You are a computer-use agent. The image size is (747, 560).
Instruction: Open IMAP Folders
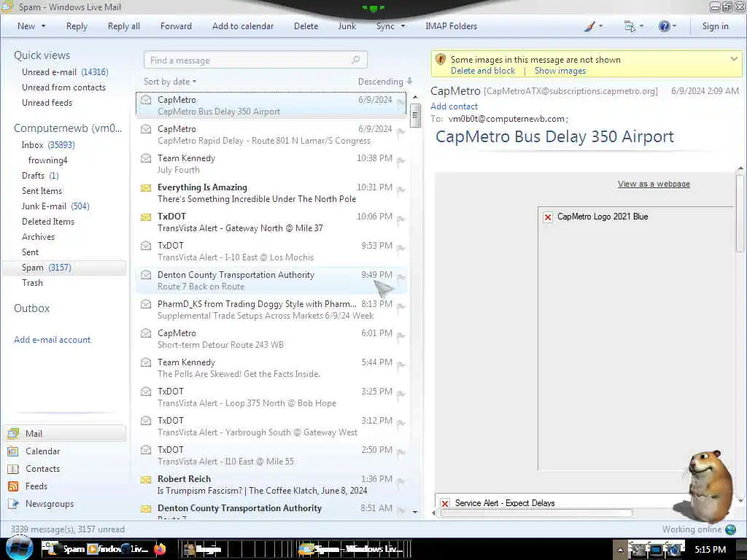pyautogui.click(x=451, y=26)
